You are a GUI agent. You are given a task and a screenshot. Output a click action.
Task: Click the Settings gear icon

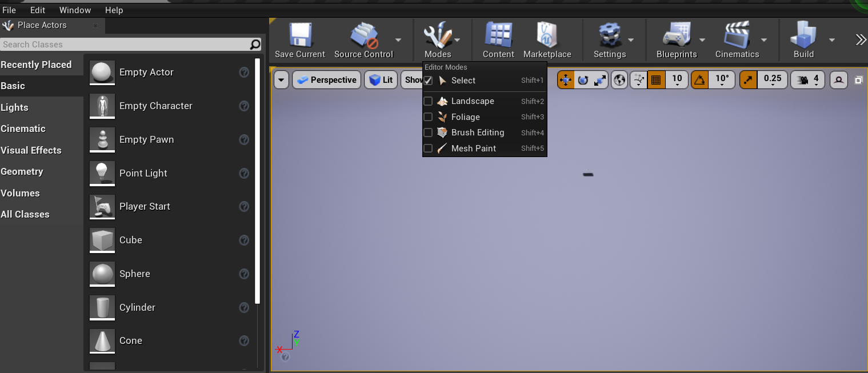(609, 35)
